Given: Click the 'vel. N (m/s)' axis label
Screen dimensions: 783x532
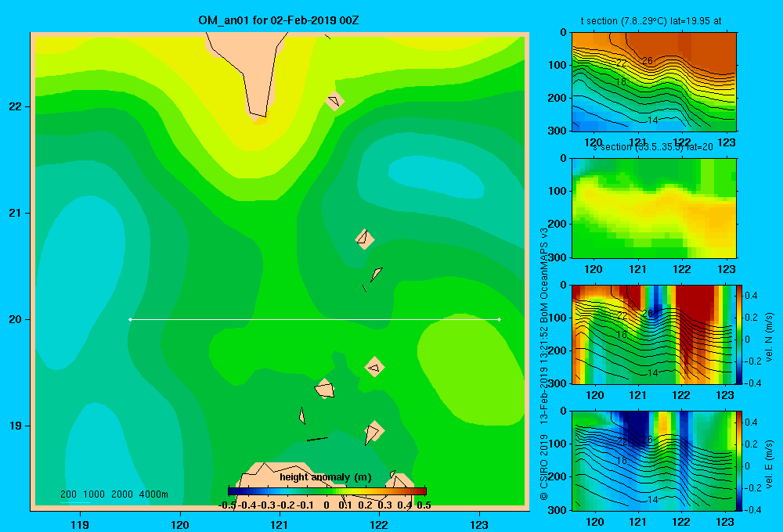Looking at the screenshot, I should tap(769, 337).
